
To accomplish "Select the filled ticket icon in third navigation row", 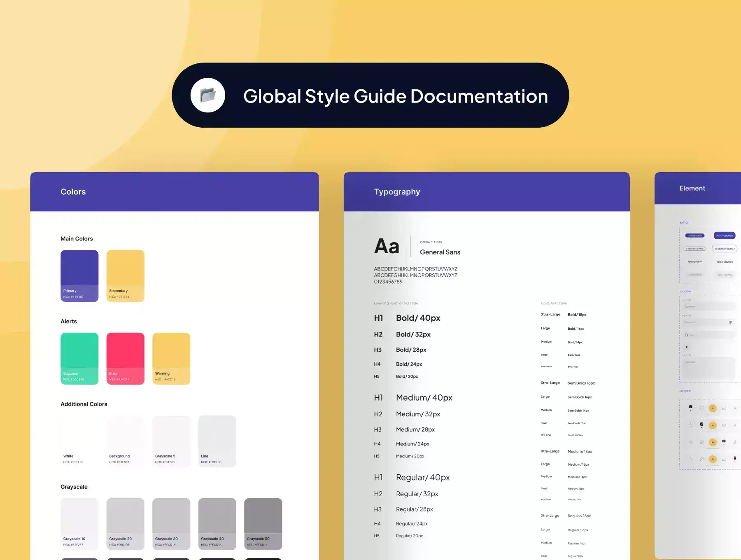I will click(724, 441).
